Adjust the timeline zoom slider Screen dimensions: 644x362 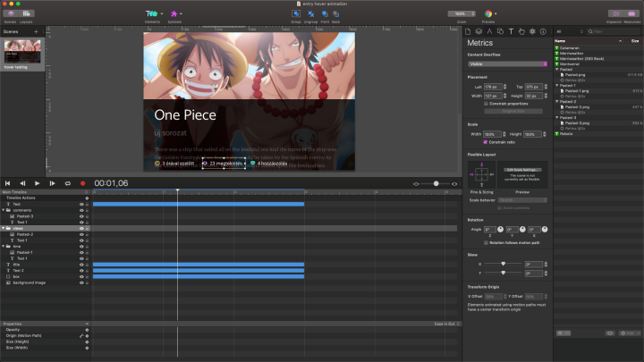(x=436, y=184)
